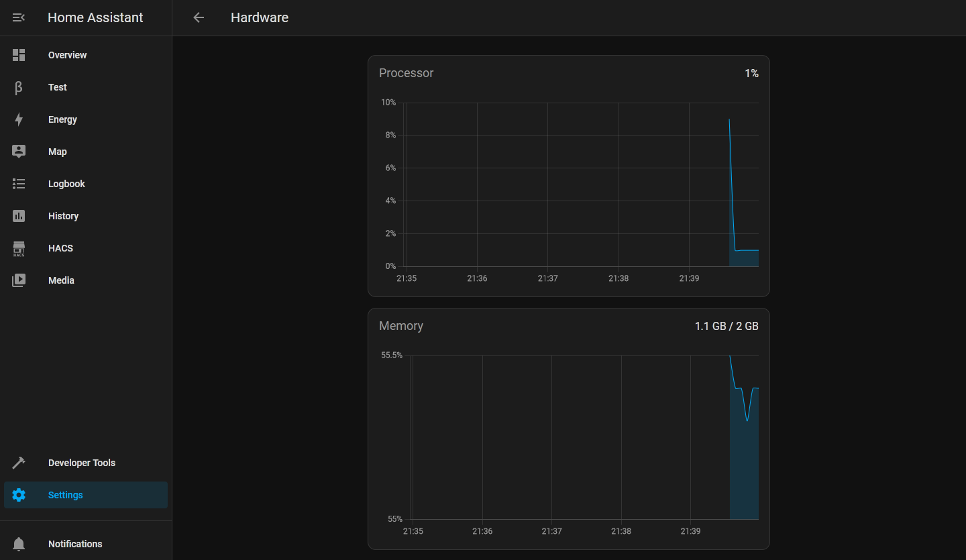Click the memory dip in the memory graph
Screen dimensions: 966x560
[747, 418]
